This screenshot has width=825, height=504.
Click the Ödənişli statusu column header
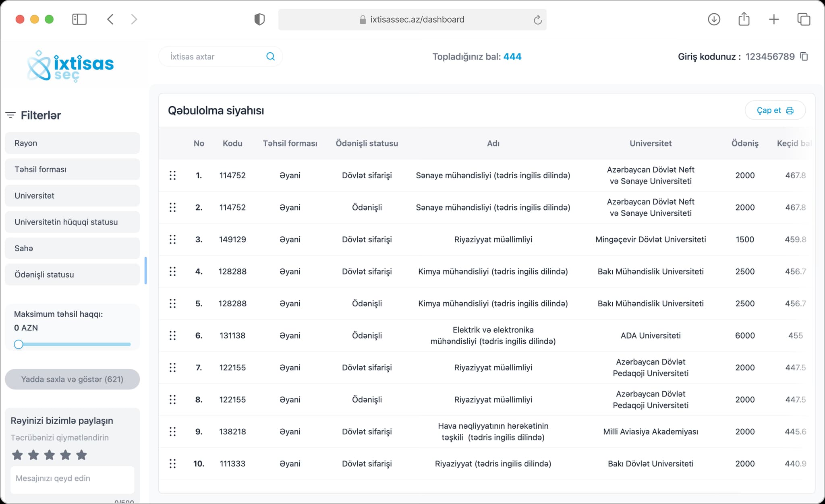pos(367,143)
